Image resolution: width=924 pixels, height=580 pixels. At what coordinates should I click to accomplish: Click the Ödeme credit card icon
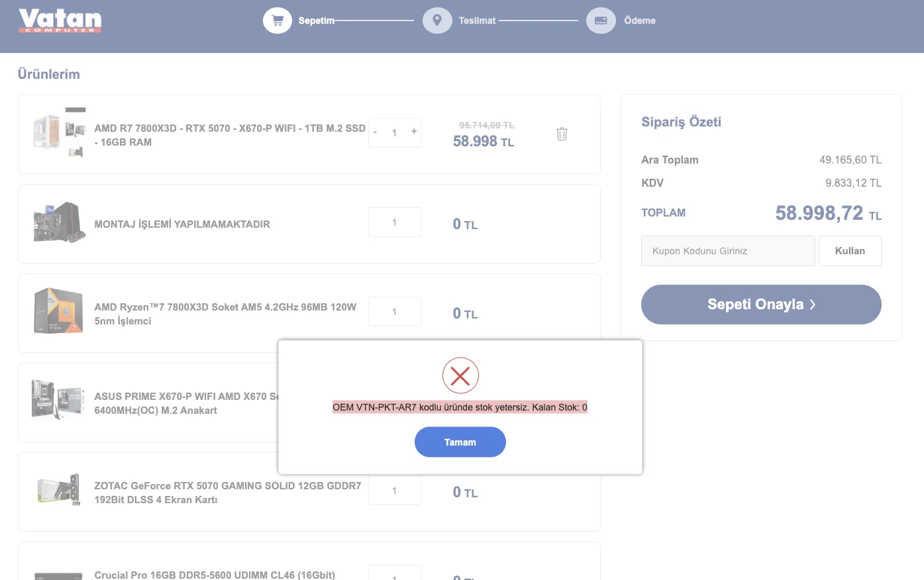coord(601,21)
